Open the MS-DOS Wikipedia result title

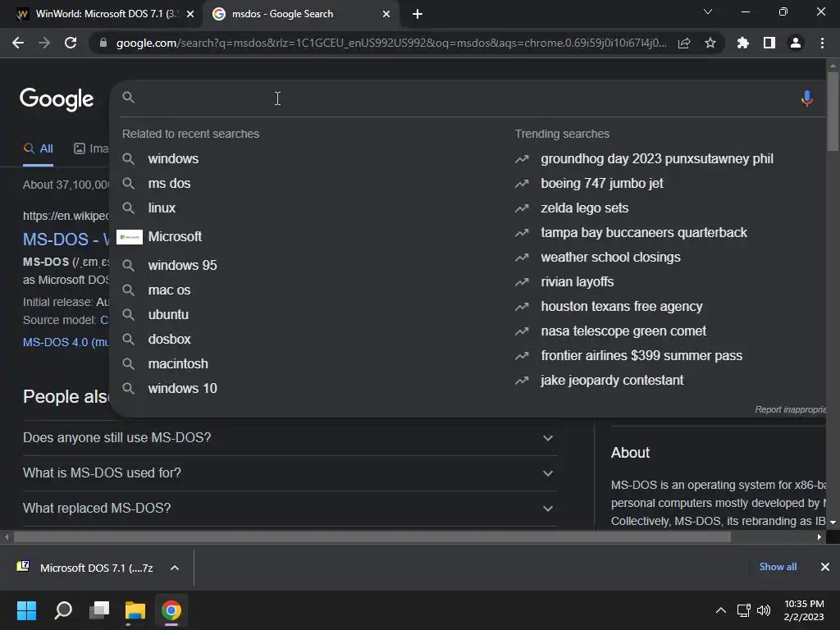coord(66,239)
